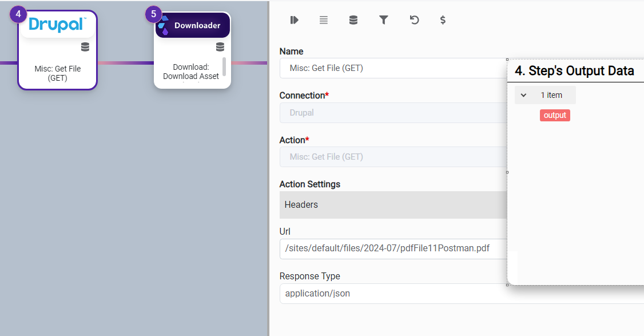644x336 pixels.
Task: Click the run step play icon
Action: coord(294,20)
